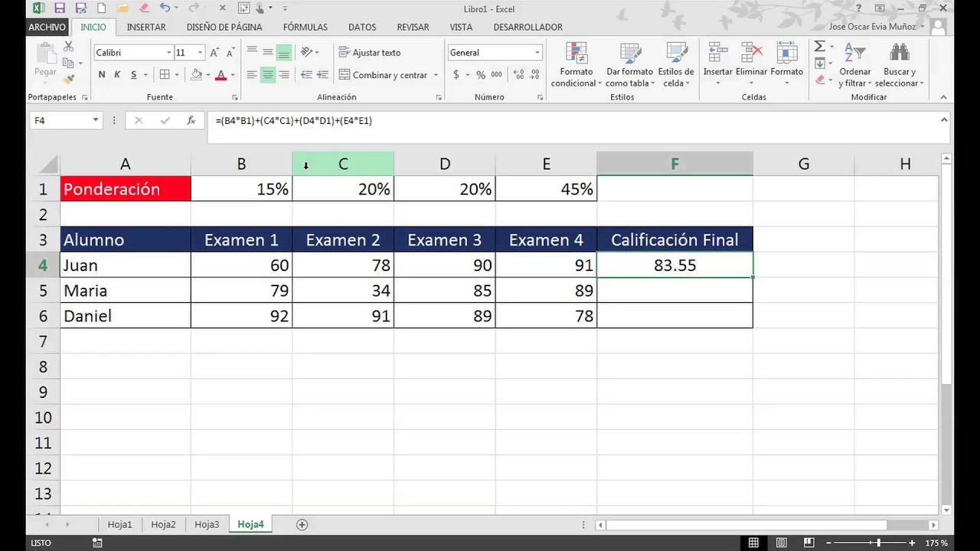Image resolution: width=980 pixels, height=551 pixels.
Task: Click the Pegar paste button
Action: coord(45,61)
